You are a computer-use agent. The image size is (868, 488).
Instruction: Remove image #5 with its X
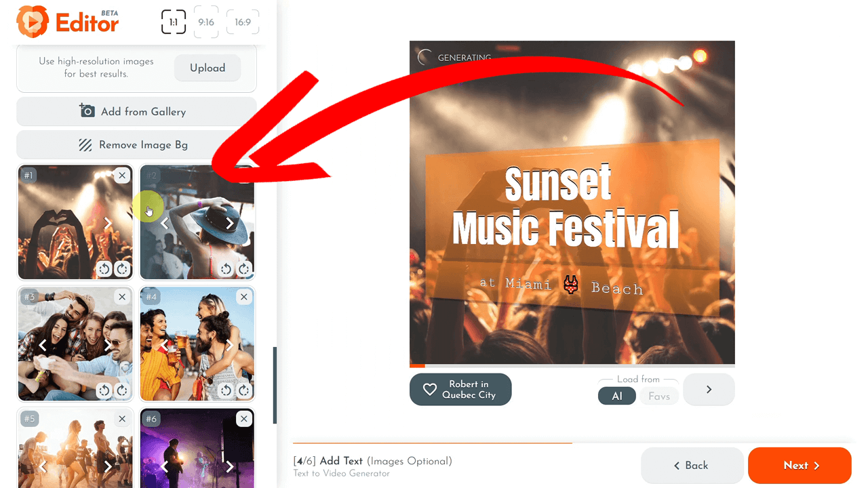[122, 419]
